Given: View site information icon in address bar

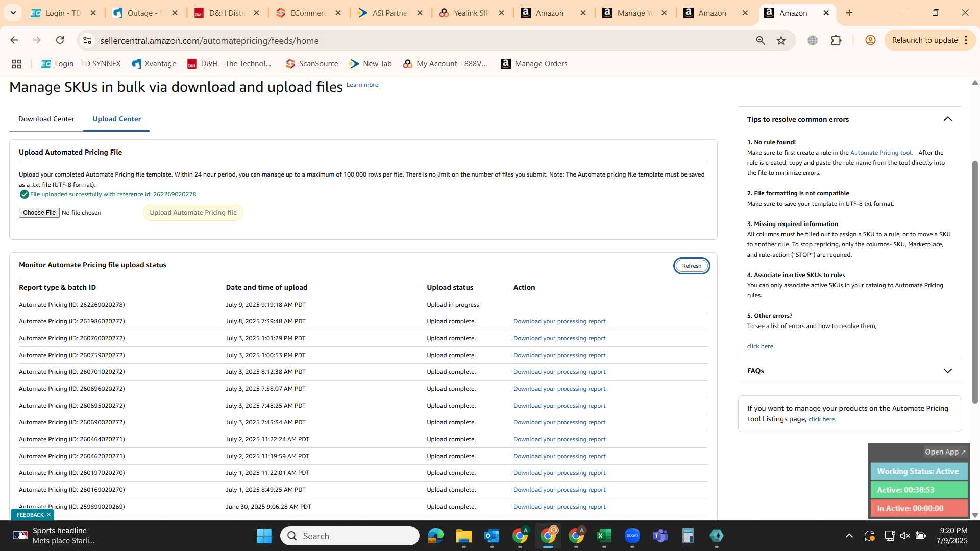Looking at the screenshot, I should tap(87, 40).
